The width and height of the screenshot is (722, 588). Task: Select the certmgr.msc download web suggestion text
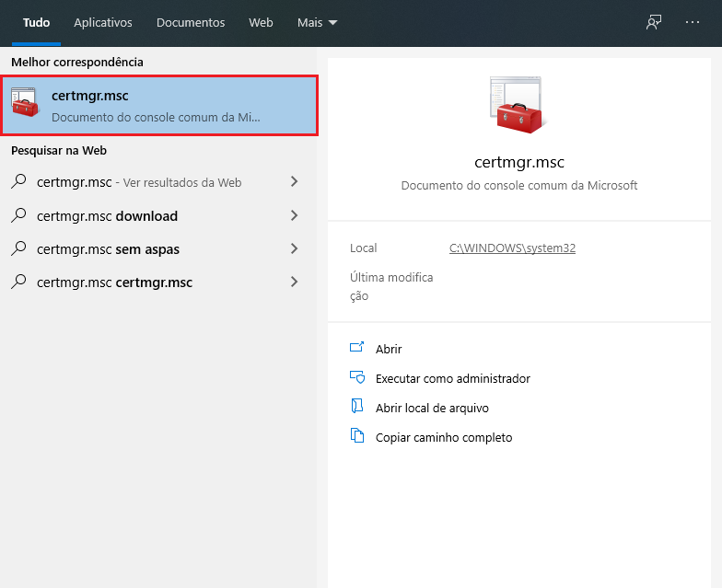pos(107,216)
